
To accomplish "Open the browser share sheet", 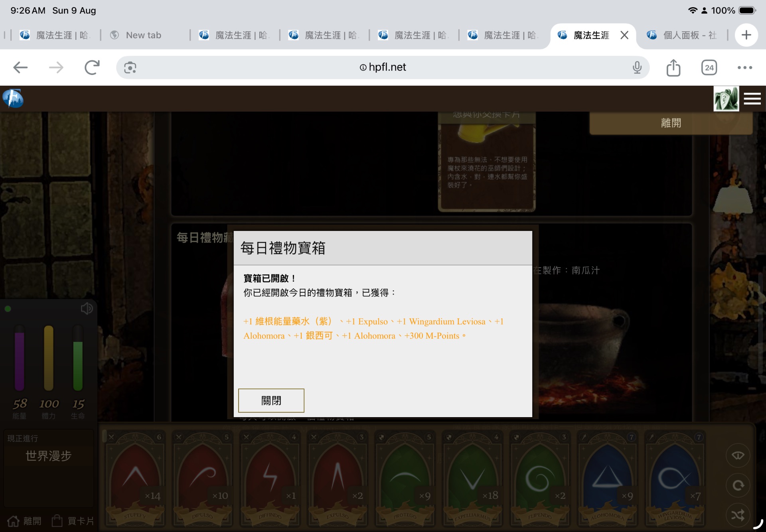I will pos(673,67).
